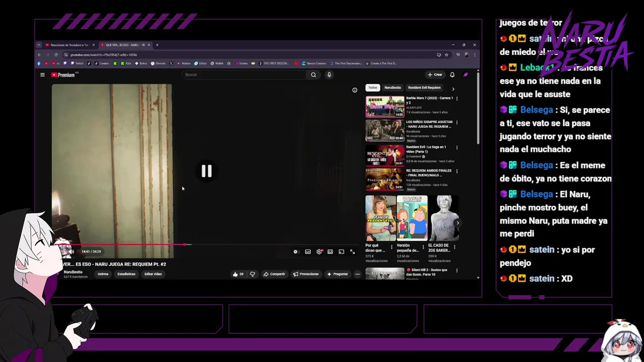Open the Twitch bookmark
644x362 pixels.
(77, 63)
